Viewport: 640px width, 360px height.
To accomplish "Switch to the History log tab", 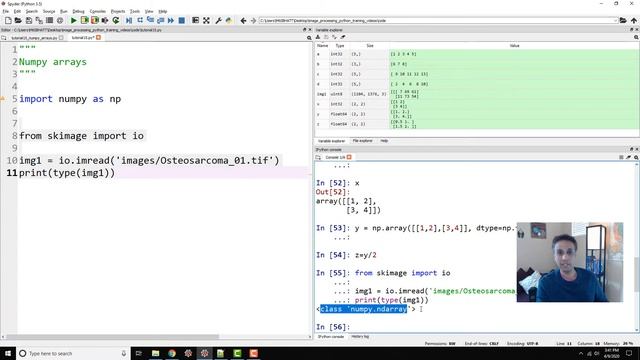I will tap(360, 337).
